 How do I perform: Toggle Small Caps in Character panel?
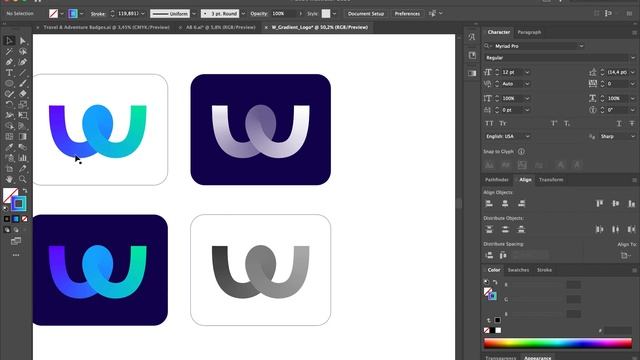click(x=503, y=123)
